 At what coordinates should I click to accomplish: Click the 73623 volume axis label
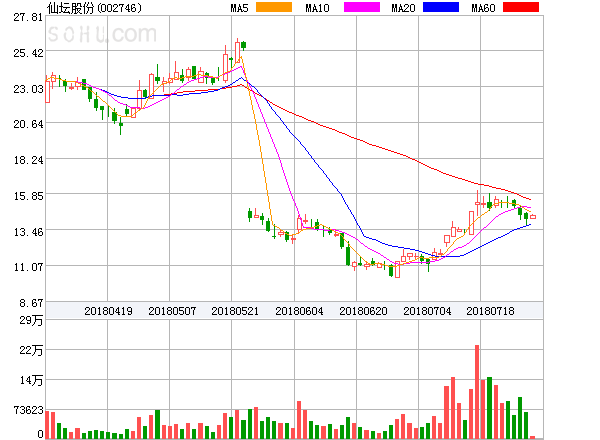pyautogui.click(x=28, y=410)
